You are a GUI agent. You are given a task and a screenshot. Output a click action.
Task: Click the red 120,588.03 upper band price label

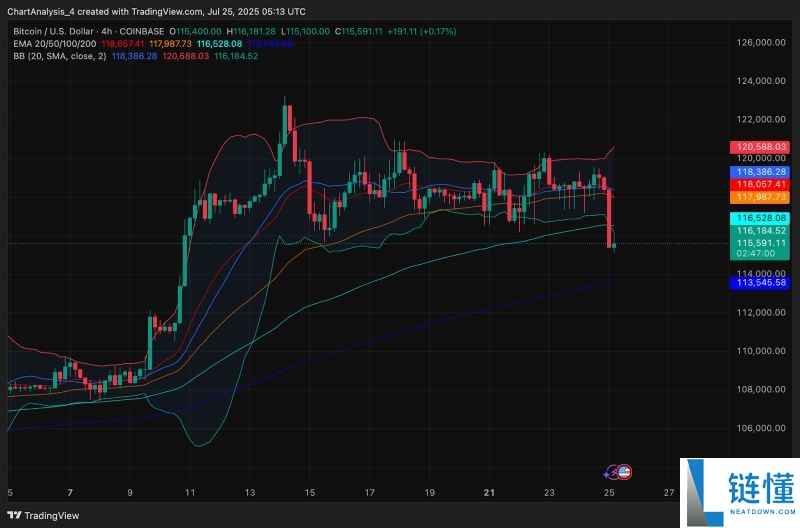762,147
